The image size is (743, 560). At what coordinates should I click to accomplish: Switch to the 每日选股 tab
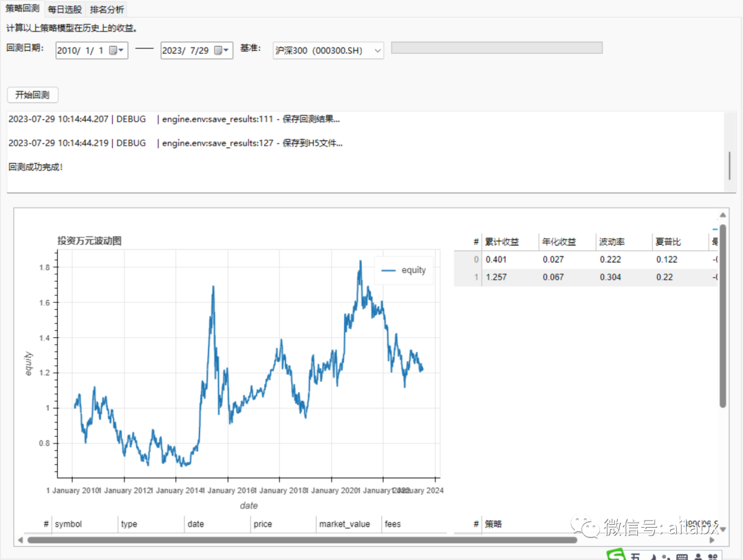click(x=65, y=10)
